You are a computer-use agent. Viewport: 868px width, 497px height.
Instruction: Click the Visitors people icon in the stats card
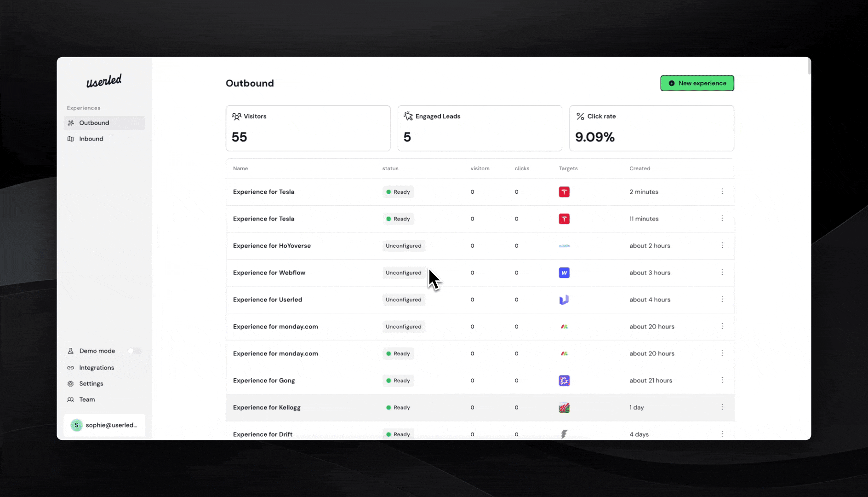pyautogui.click(x=236, y=116)
